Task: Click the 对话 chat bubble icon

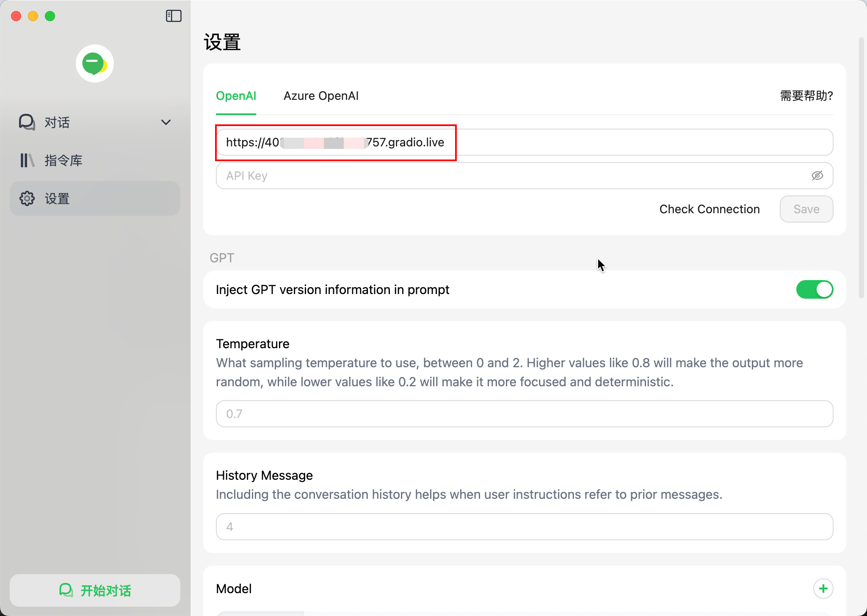Action: [x=27, y=122]
